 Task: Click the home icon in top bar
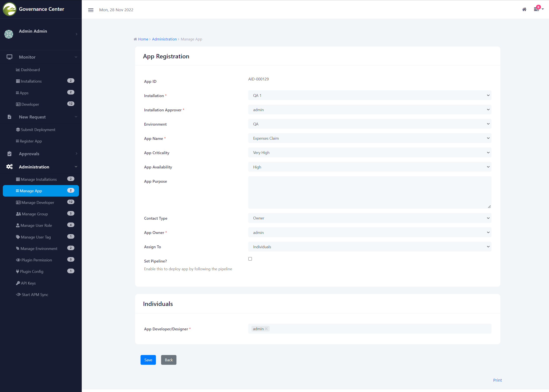pyautogui.click(x=524, y=10)
